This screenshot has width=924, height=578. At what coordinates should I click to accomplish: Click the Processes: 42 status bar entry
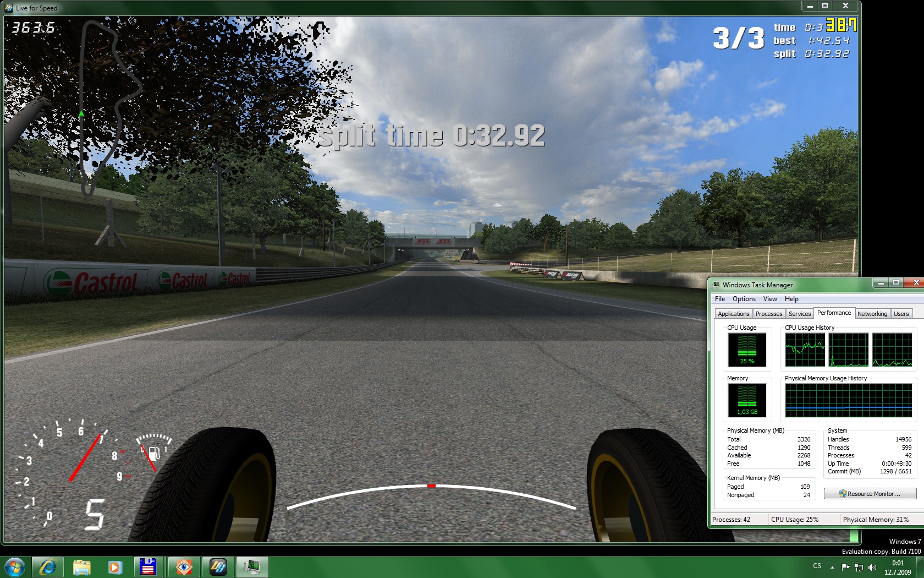tap(731, 520)
